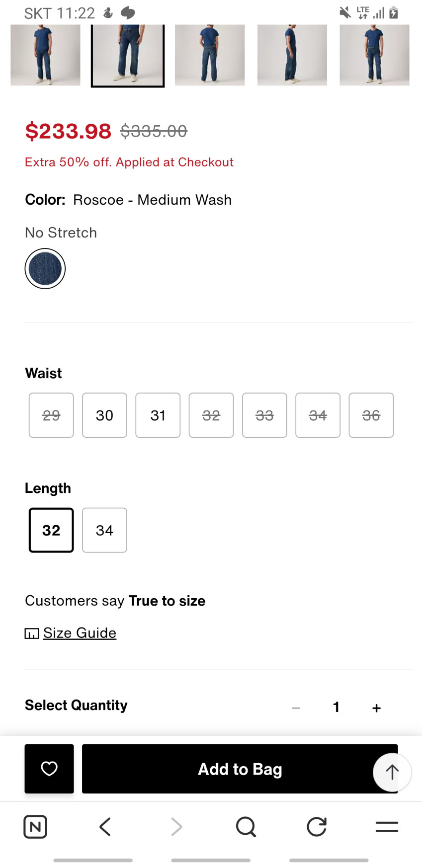Tap the scroll-to-top arrow button

tap(392, 772)
